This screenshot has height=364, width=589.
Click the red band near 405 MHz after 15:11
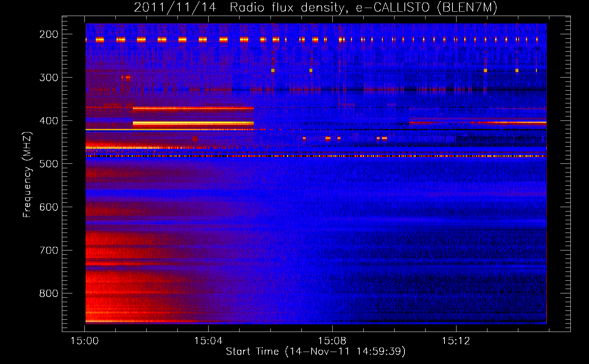tap(478, 123)
